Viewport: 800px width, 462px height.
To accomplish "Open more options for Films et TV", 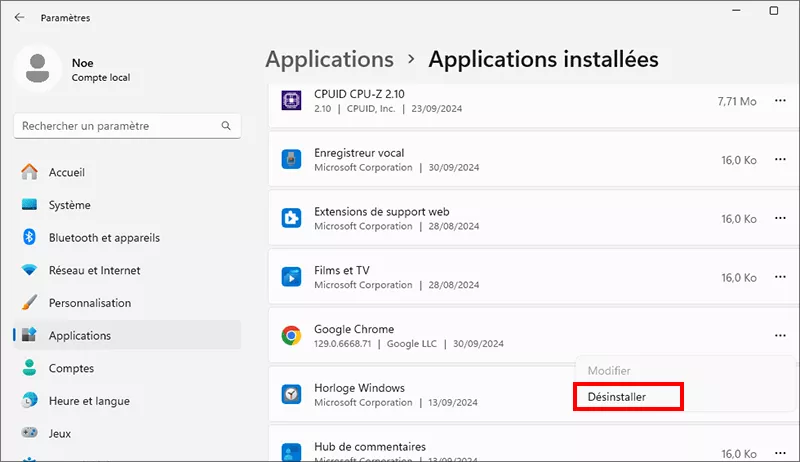I will (780, 277).
